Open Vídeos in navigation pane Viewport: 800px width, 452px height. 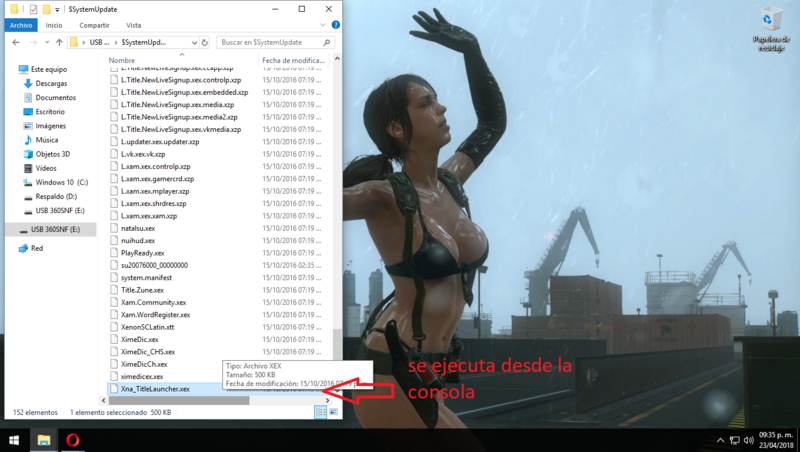[x=46, y=168]
